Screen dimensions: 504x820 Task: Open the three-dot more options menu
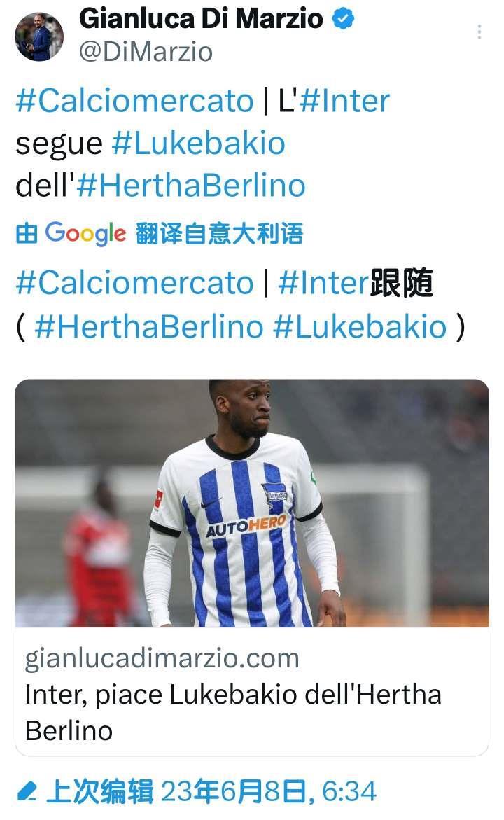pyautogui.click(x=479, y=32)
